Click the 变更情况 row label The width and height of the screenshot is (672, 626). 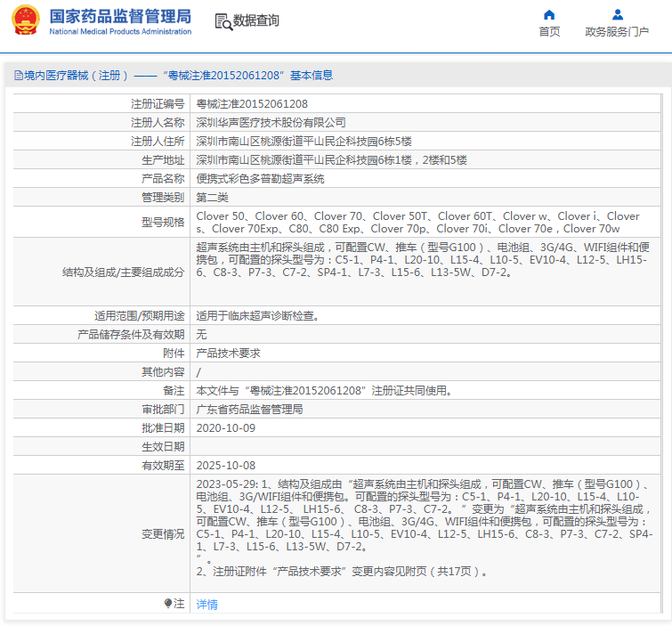[x=163, y=533]
